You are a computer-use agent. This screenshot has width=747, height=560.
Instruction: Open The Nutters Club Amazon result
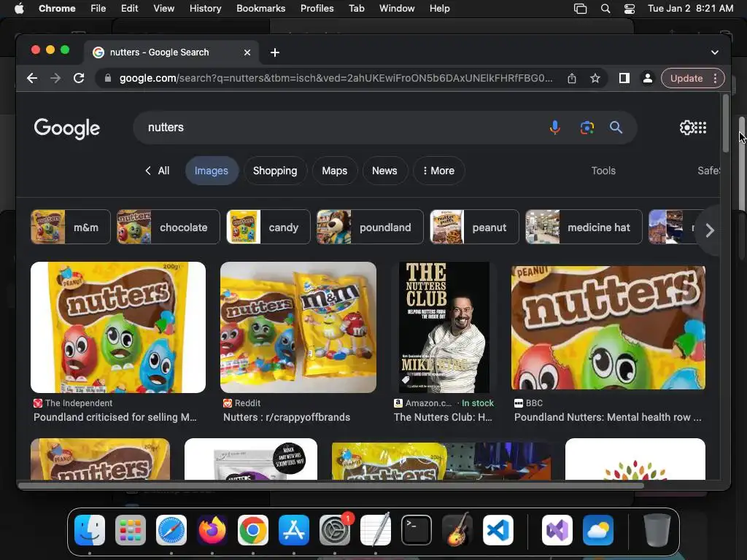coord(443,417)
